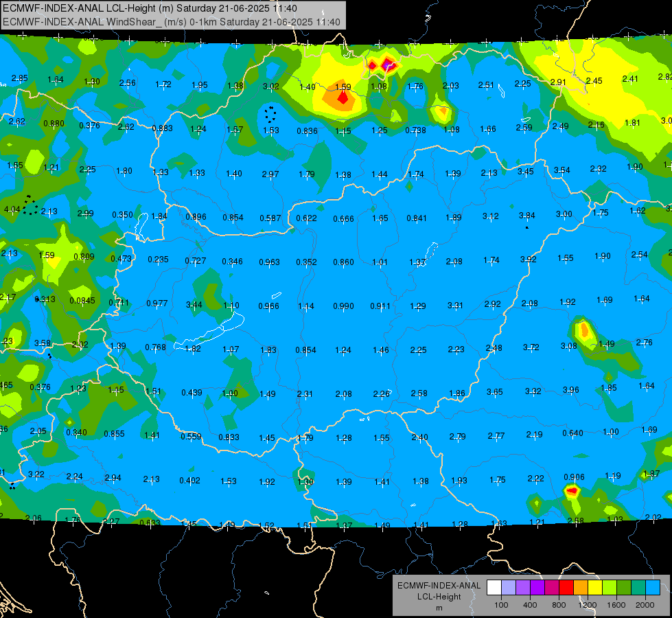Click legend tick label '100'

(x=501, y=605)
